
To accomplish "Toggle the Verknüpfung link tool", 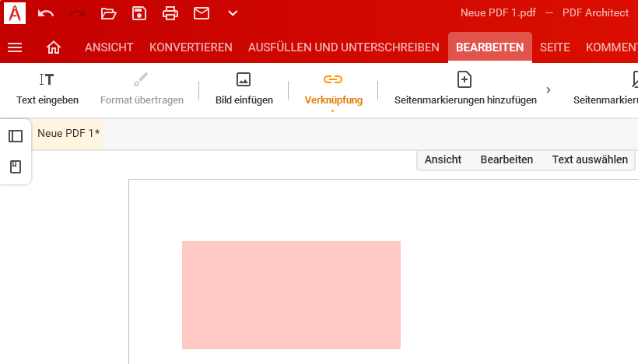I will [333, 89].
